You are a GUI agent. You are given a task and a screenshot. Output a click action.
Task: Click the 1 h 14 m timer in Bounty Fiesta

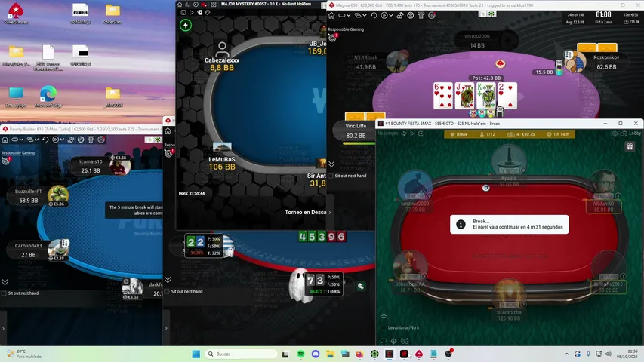[x=558, y=134]
